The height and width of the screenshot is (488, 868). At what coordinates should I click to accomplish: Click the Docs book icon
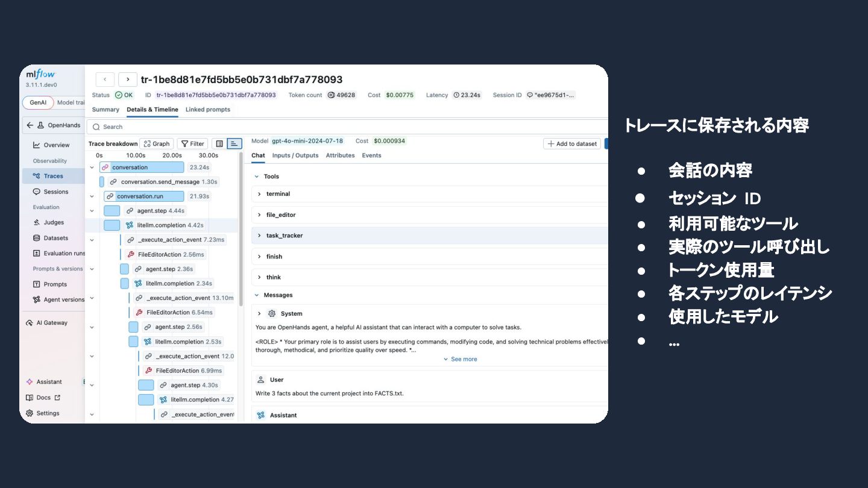click(30, 398)
